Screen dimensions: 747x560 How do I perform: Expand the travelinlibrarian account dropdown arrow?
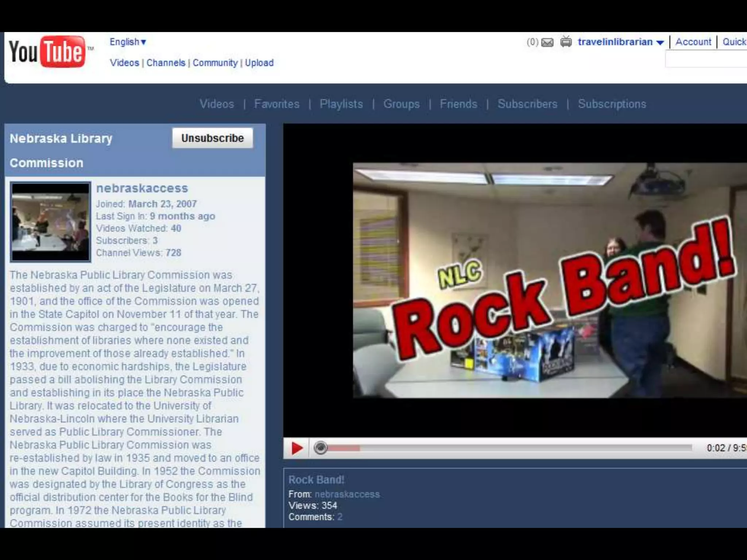(660, 43)
